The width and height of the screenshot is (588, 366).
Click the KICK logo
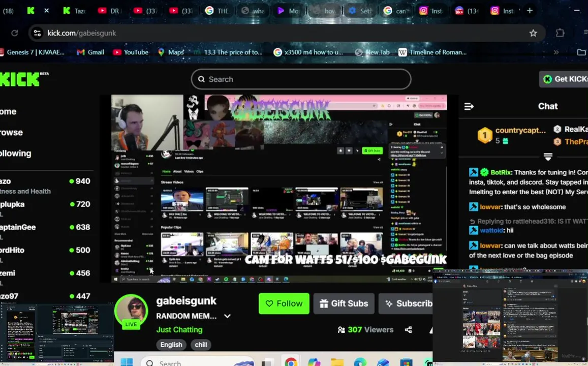click(x=23, y=79)
